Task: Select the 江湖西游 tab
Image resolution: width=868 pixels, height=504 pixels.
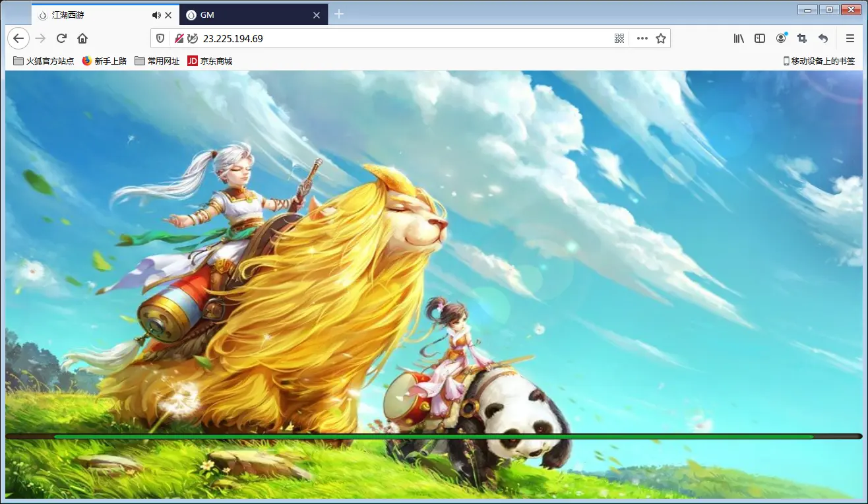Action: [106, 15]
